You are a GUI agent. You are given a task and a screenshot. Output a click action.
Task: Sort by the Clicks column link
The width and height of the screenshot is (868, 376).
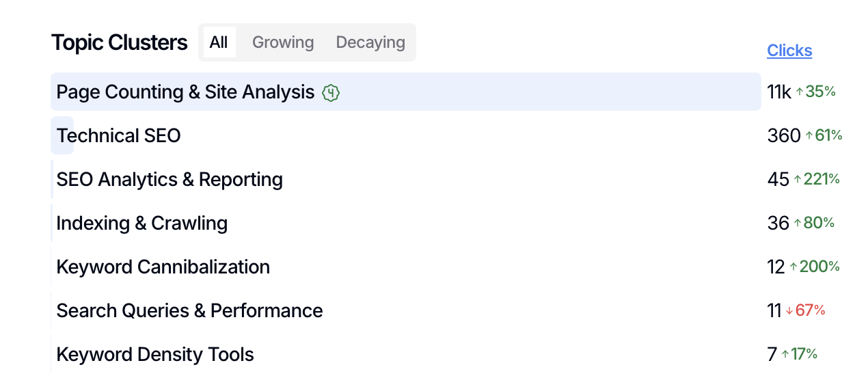click(789, 51)
